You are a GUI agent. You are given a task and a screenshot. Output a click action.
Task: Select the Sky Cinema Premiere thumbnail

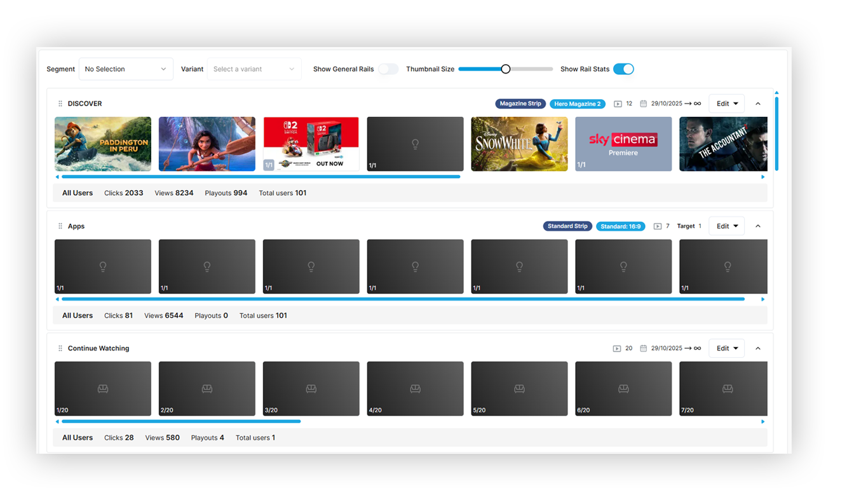(x=623, y=144)
